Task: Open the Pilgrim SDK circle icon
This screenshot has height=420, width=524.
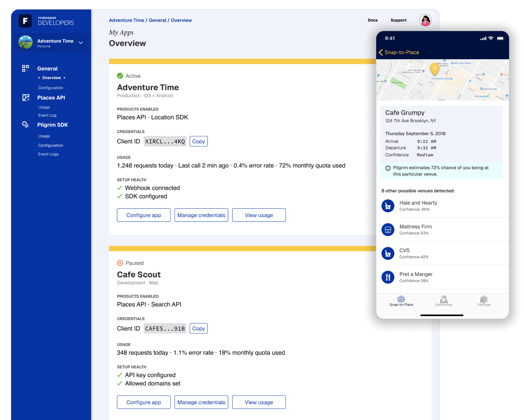Action: (26, 124)
